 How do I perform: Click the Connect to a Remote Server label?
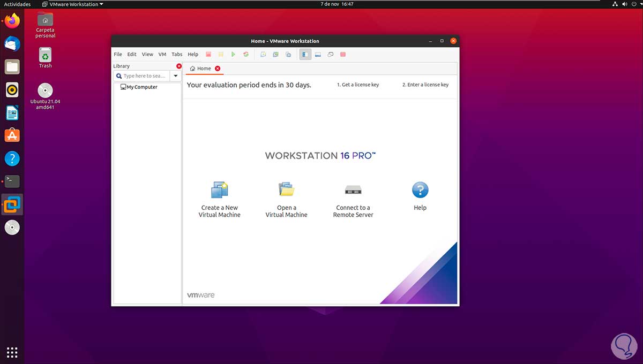point(353,211)
